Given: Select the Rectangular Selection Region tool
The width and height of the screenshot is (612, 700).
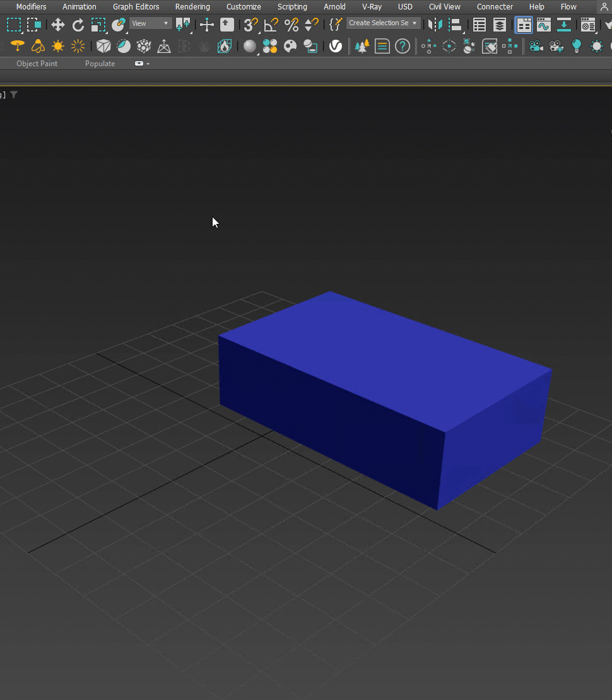Looking at the screenshot, I should tap(14, 25).
